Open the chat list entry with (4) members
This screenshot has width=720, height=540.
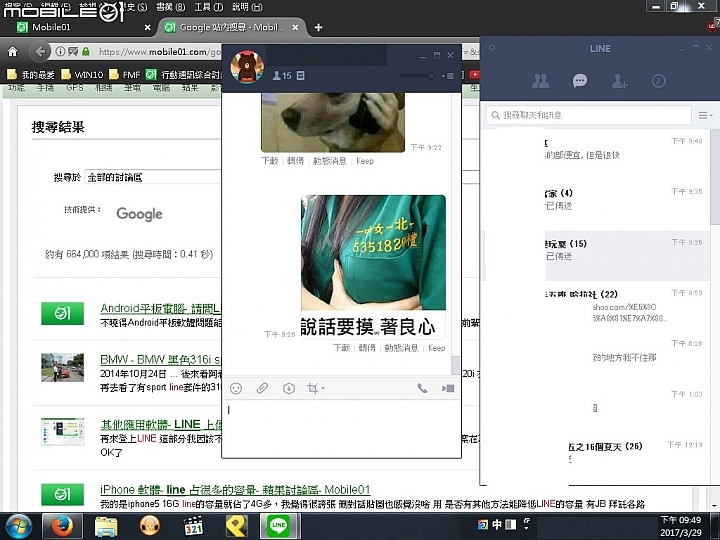[597, 205]
